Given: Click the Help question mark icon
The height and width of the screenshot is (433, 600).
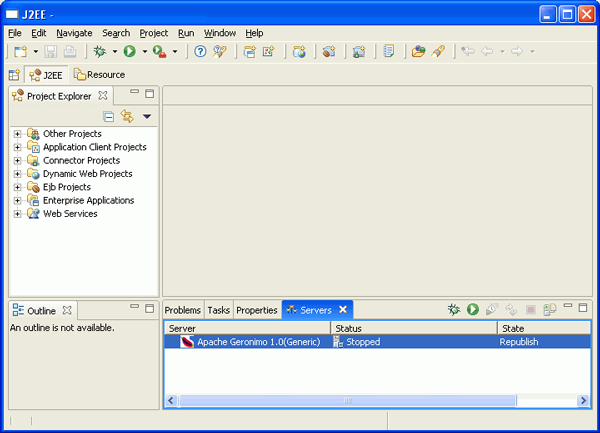Looking at the screenshot, I should pos(200,51).
